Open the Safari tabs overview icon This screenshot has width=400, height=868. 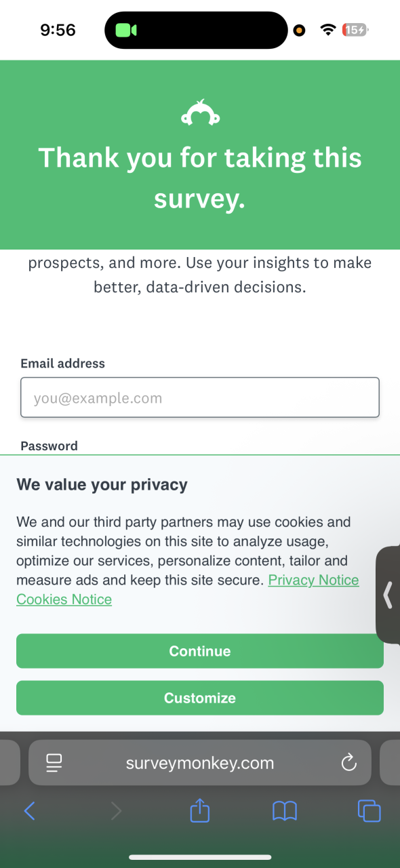click(x=369, y=810)
